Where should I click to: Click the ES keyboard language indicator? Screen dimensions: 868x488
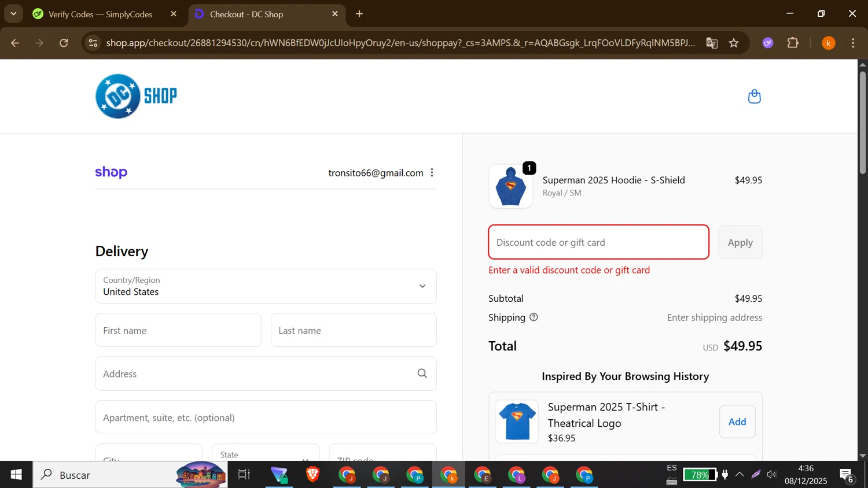point(672,468)
